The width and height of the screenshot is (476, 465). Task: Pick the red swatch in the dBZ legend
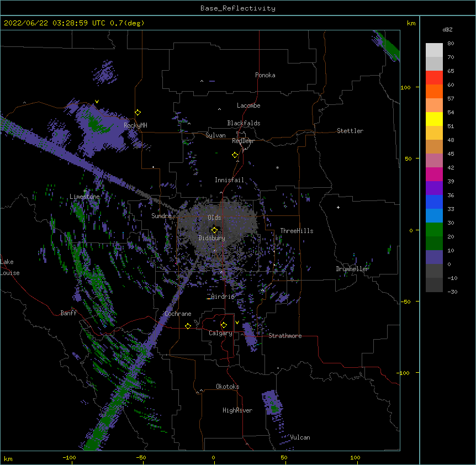click(x=434, y=78)
